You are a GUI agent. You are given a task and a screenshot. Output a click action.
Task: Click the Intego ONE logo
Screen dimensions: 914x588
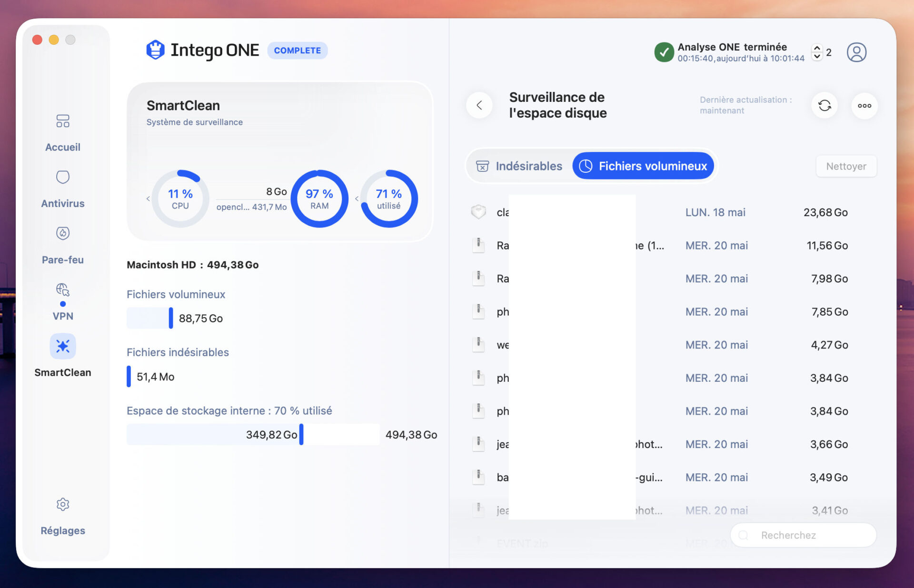tap(155, 50)
